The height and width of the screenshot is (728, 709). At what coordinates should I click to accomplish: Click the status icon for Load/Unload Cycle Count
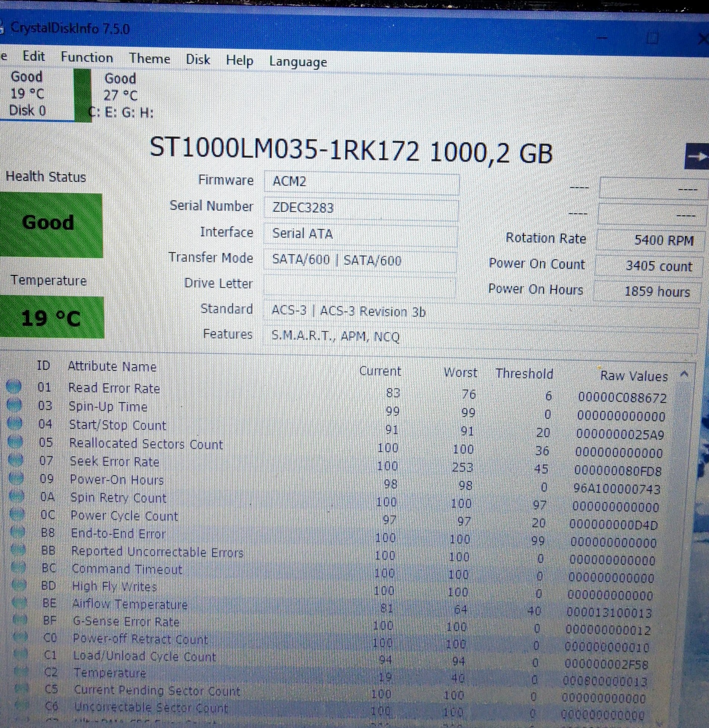(21, 654)
